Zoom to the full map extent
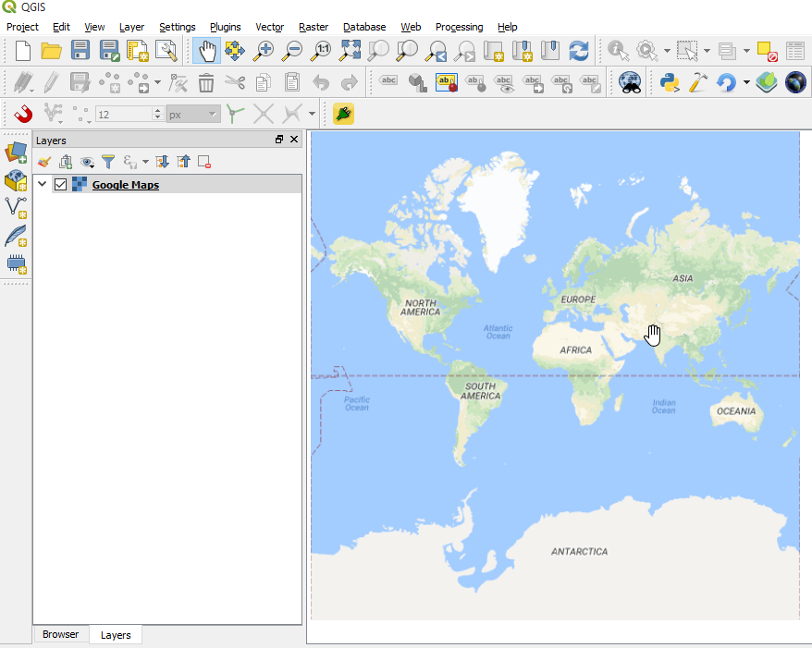This screenshot has height=648, width=812. (x=350, y=52)
